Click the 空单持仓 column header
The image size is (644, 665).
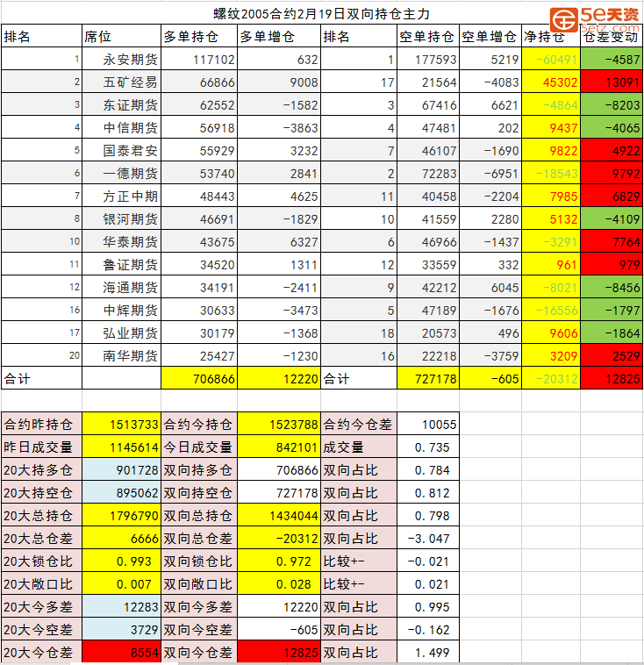pos(427,37)
